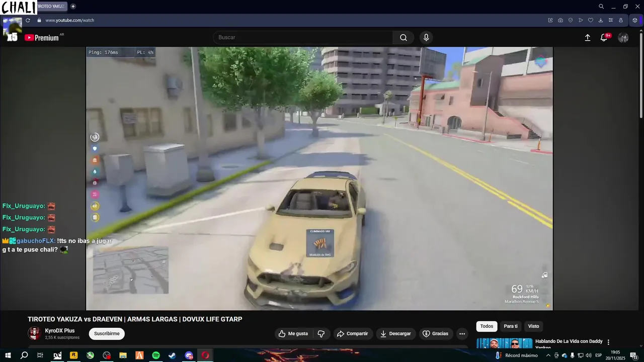Open options for Hablando De La Vida video
This screenshot has height=362, width=644.
[x=608, y=342]
